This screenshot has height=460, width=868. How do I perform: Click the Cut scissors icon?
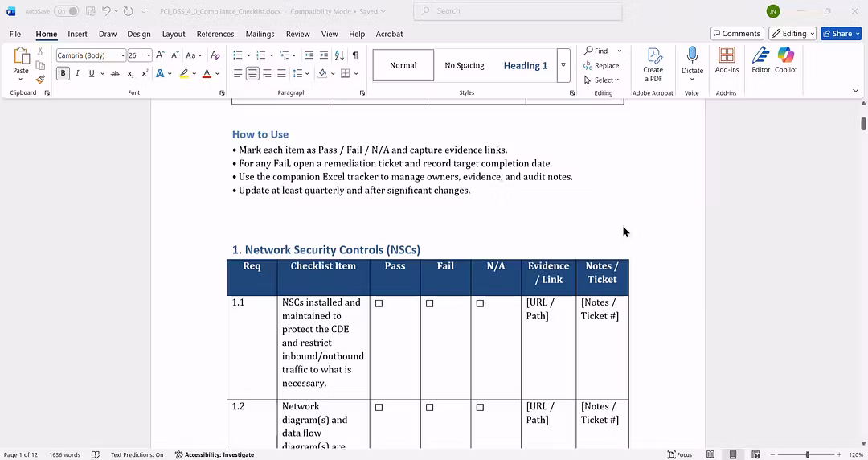click(x=40, y=51)
